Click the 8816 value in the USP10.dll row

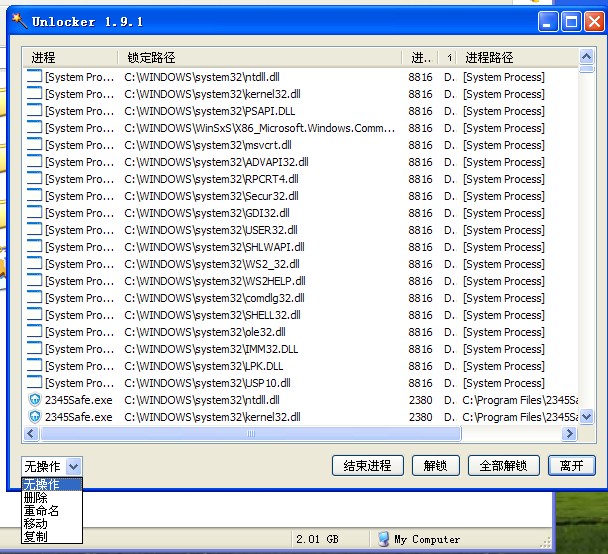pyautogui.click(x=420, y=383)
